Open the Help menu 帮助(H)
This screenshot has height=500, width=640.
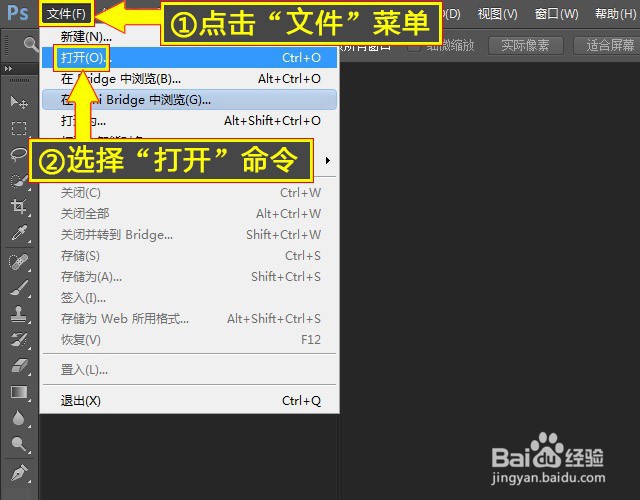tap(616, 14)
